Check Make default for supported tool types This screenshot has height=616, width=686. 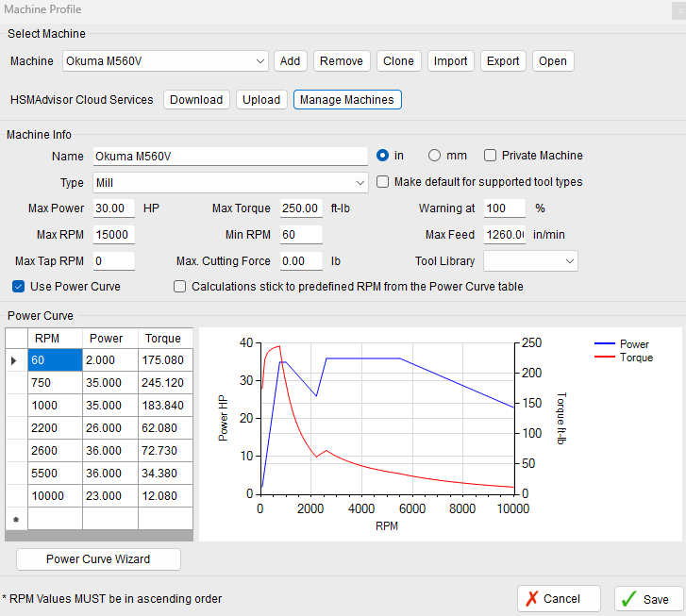point(382,181)
